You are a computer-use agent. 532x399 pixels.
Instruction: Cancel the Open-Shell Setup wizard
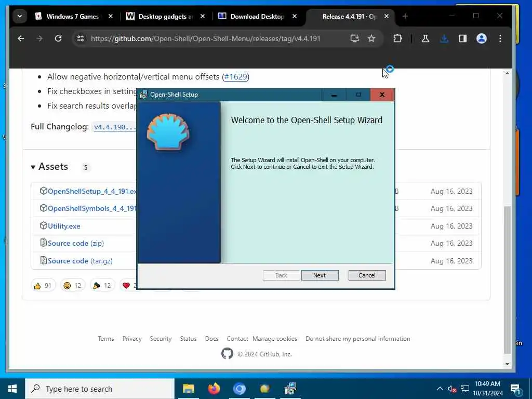coord(367,275)
